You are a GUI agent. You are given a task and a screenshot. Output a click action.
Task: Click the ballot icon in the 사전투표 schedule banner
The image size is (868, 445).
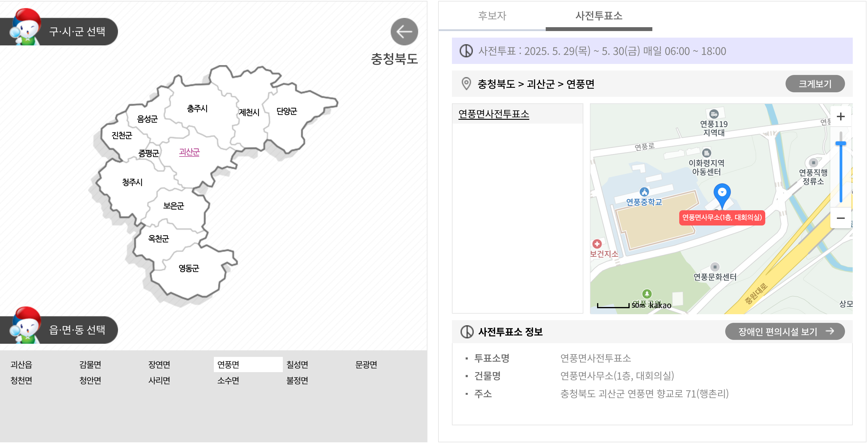[466, 51]
